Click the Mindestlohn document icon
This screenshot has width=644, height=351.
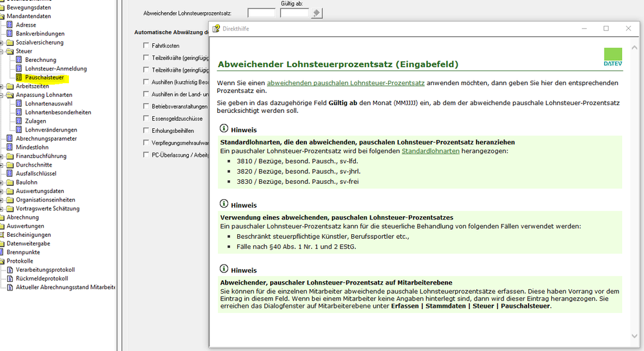(x=10, y=147)
